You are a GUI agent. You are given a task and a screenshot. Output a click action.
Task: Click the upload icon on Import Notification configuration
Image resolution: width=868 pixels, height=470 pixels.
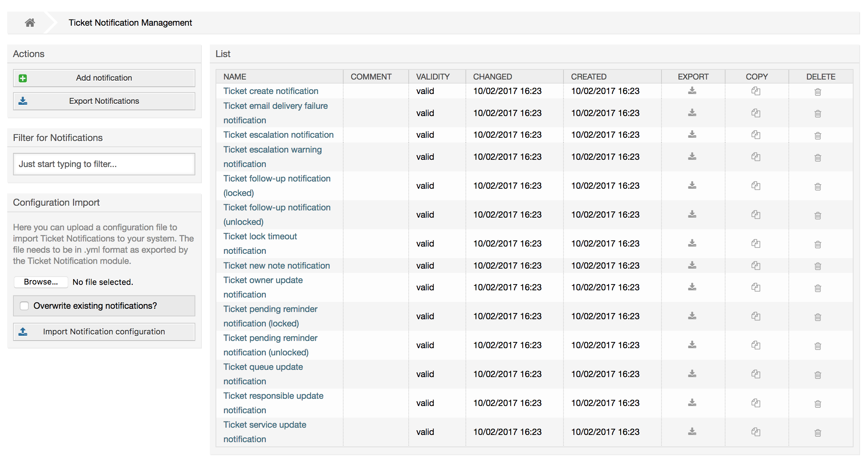tap(22, 332)
